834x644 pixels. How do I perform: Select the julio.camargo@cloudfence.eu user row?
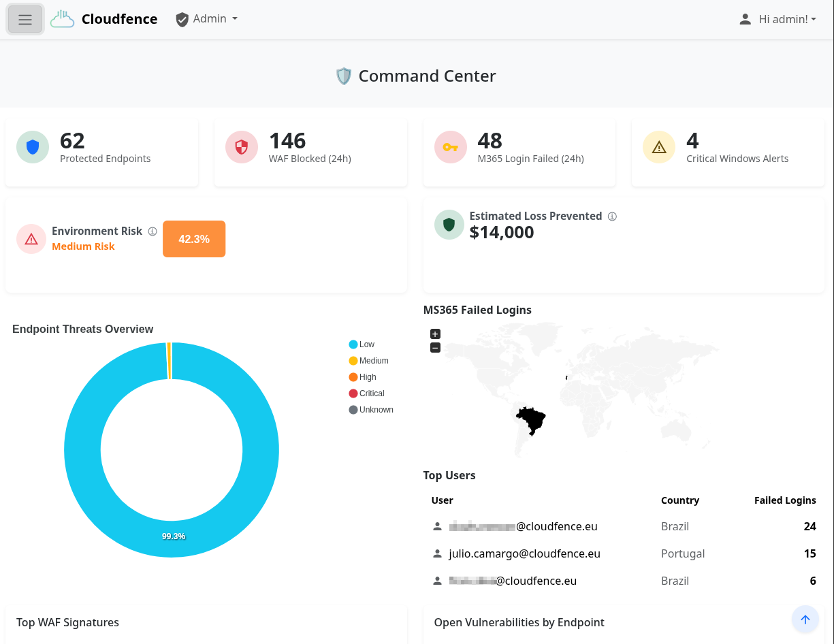point(524,553)
